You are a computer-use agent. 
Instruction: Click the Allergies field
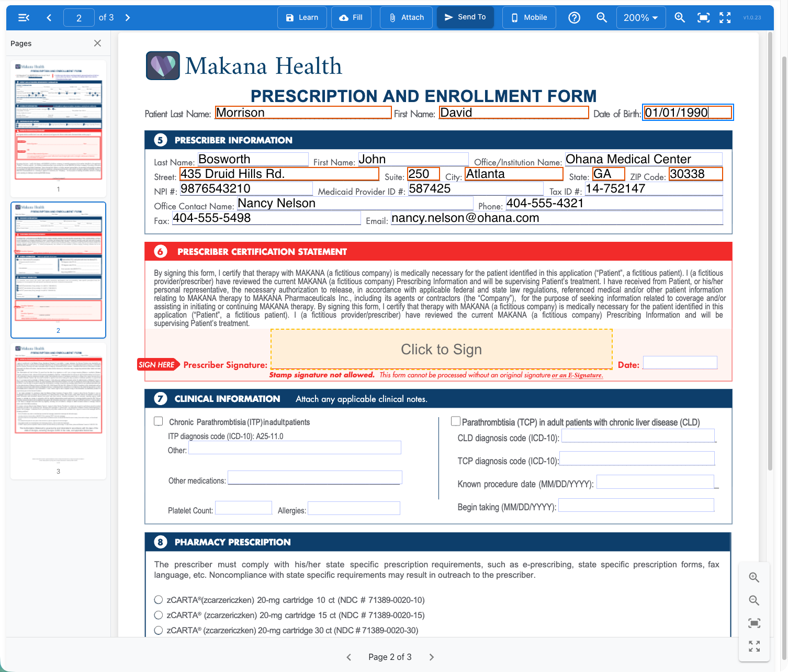coord(354,508)
